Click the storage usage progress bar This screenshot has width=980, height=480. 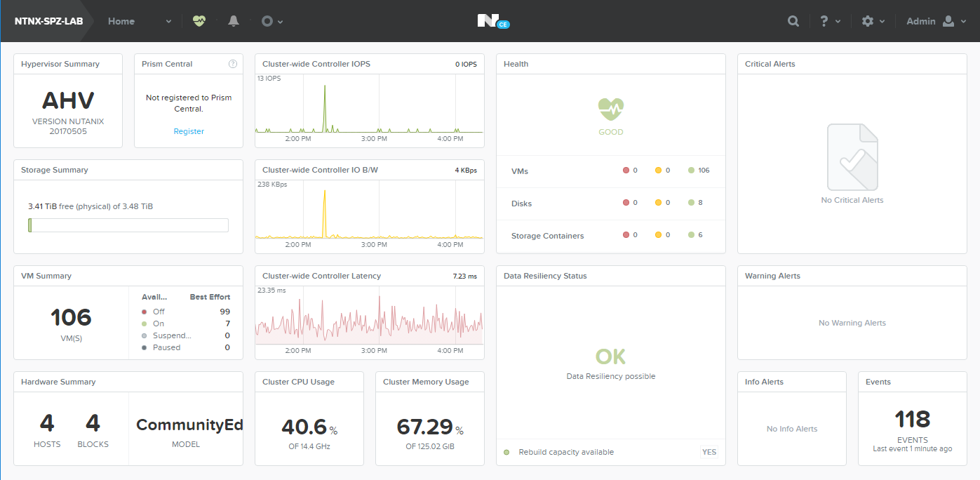click(128, 225)
